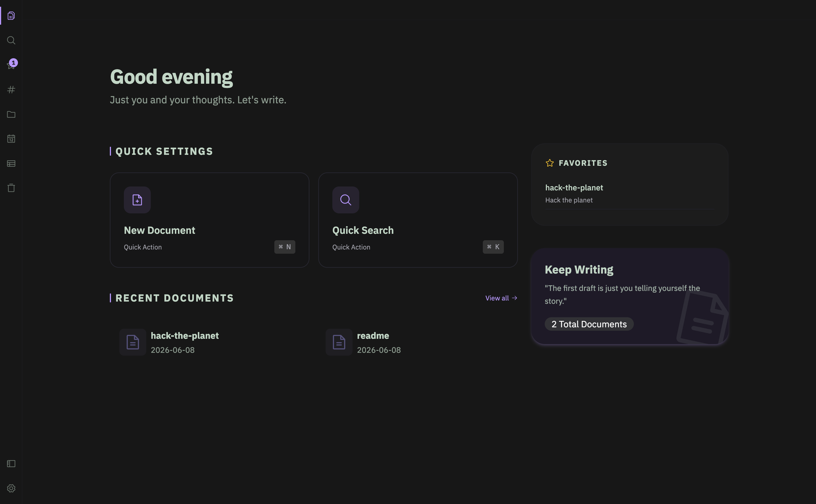Open the Tags hash icon
This screenshot has width=816, height=504.
tap(11, 90)
